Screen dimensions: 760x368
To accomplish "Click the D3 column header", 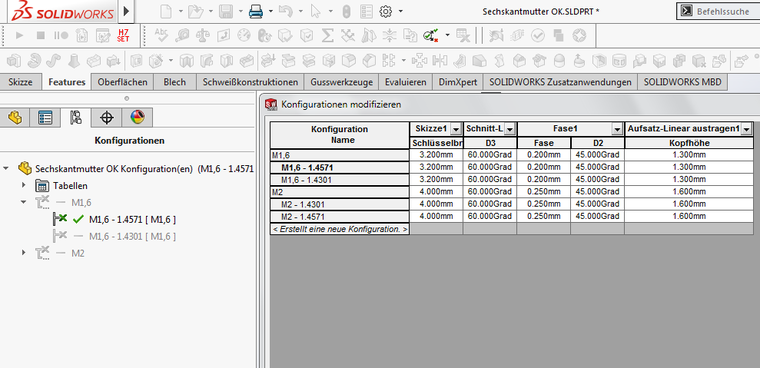I will (490, 143).
